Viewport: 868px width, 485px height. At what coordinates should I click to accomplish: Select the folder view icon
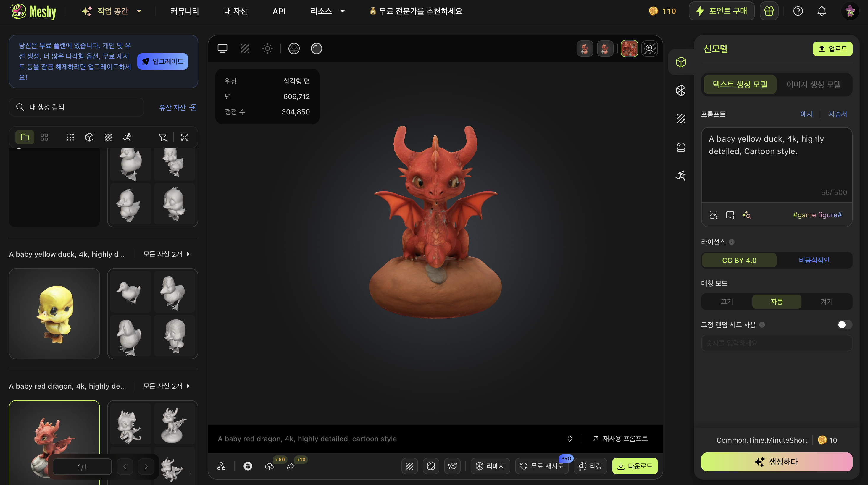25,137
